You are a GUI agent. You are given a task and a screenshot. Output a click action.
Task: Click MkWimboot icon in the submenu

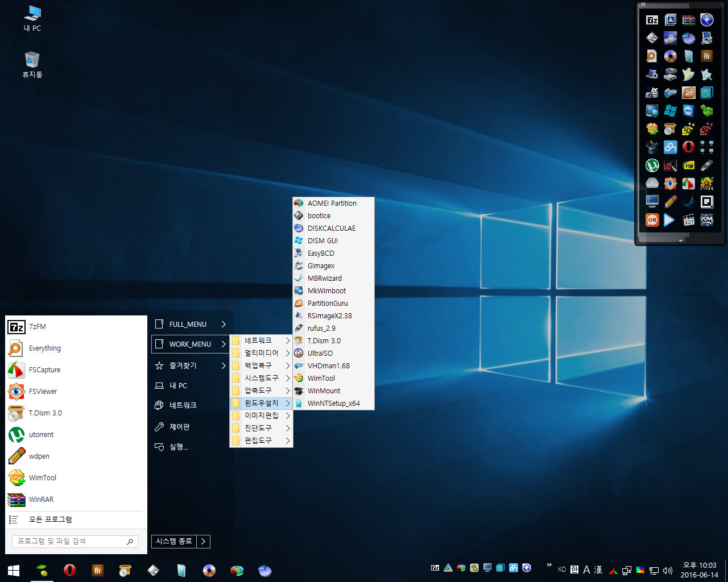click(x=299, y=290)
